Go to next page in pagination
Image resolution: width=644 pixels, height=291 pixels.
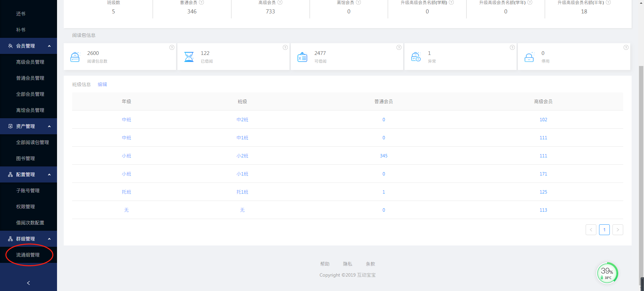click(618, 230)
